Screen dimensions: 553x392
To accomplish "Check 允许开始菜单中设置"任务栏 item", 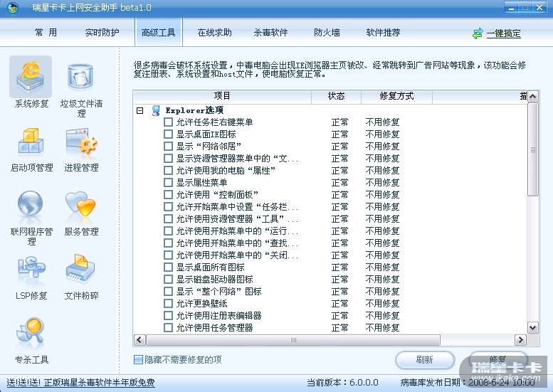I will click(x=168, y=207).
